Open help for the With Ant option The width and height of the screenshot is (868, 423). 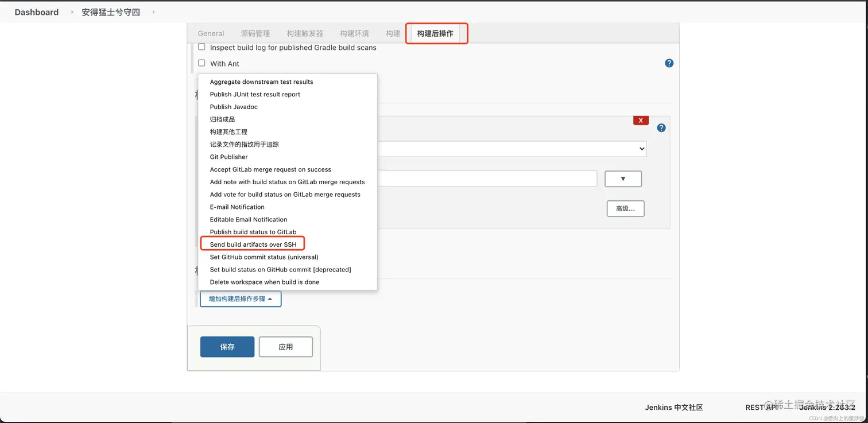click(x=669, y=63)
